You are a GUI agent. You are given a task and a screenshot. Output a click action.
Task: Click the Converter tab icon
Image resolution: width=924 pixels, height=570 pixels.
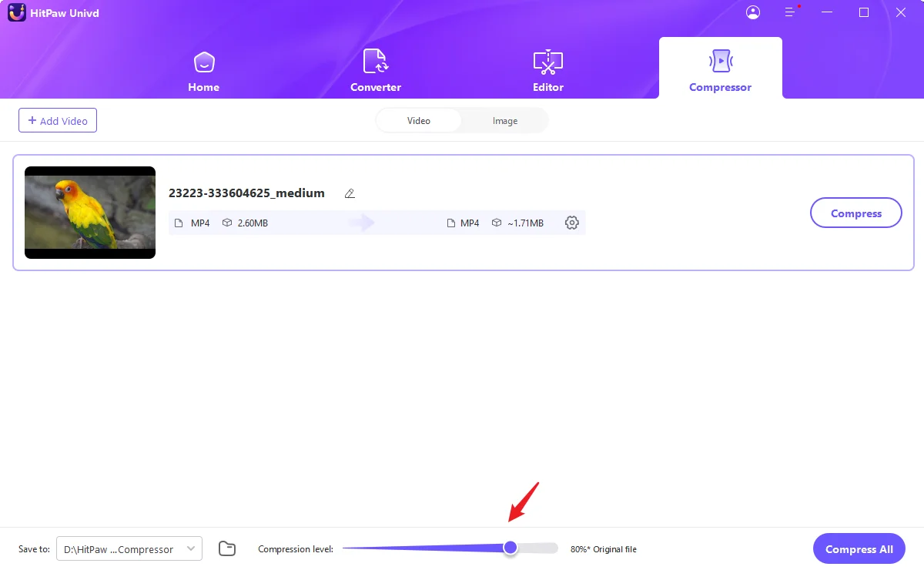(375, 62)
